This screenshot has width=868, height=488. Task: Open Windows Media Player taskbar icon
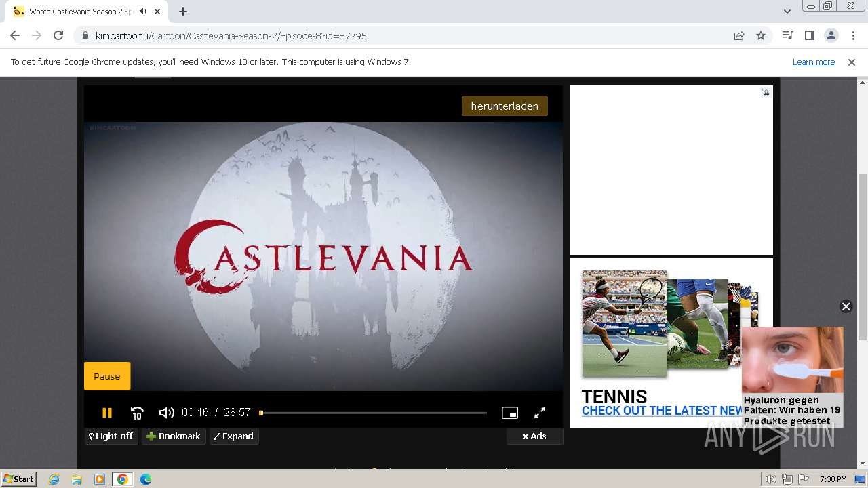coord(100,479)
